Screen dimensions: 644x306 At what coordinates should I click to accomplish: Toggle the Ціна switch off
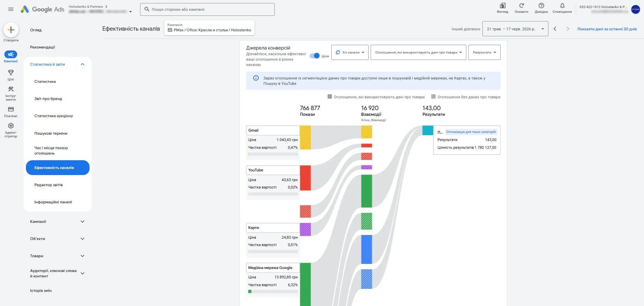click(314, 56)
